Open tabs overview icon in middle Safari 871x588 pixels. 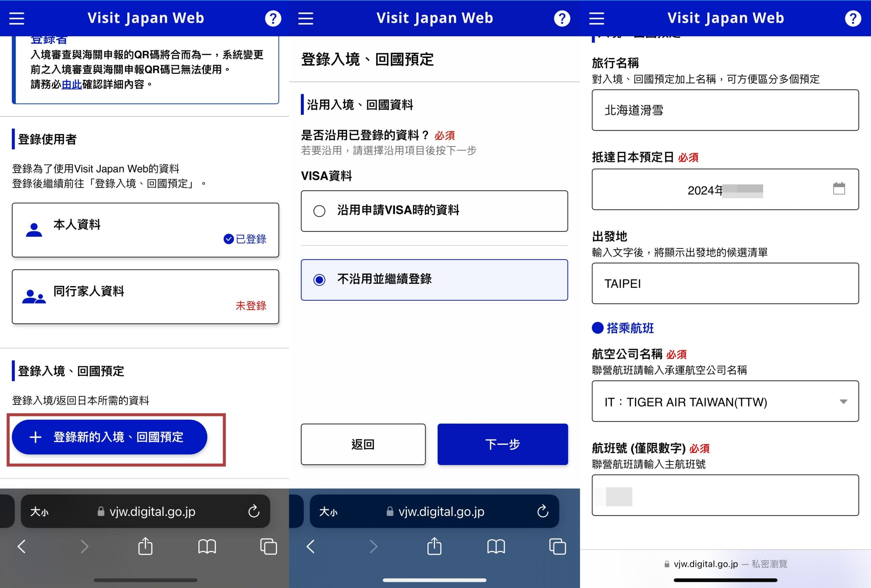point(557,546)
